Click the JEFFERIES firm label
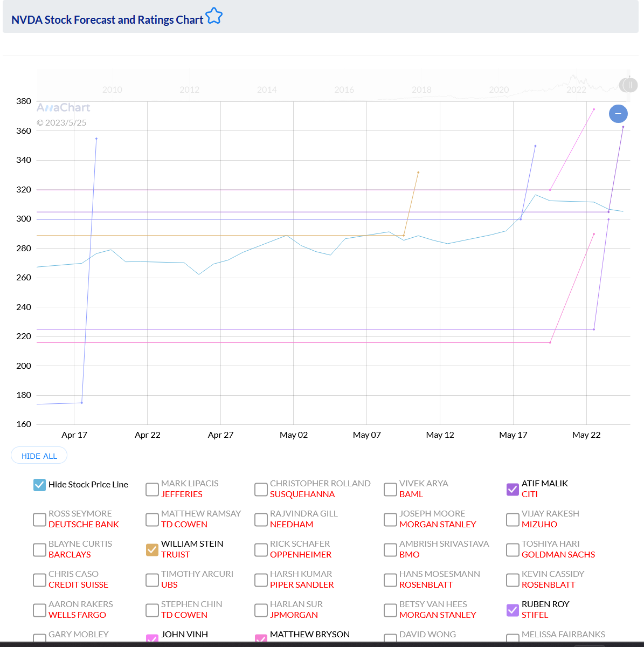The height and width of the screenshot is (647, 644). 182,494
